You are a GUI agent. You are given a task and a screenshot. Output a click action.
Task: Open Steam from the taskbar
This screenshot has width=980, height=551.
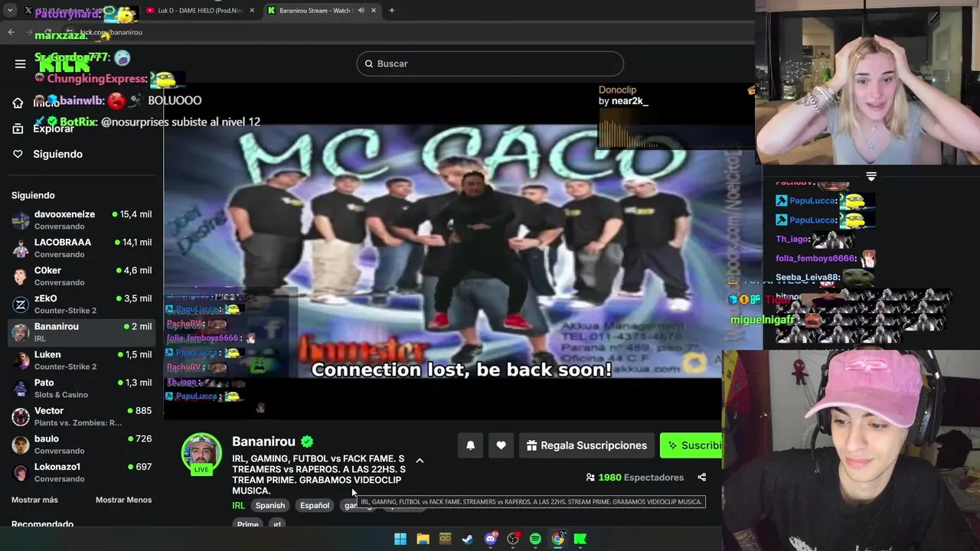468,539
